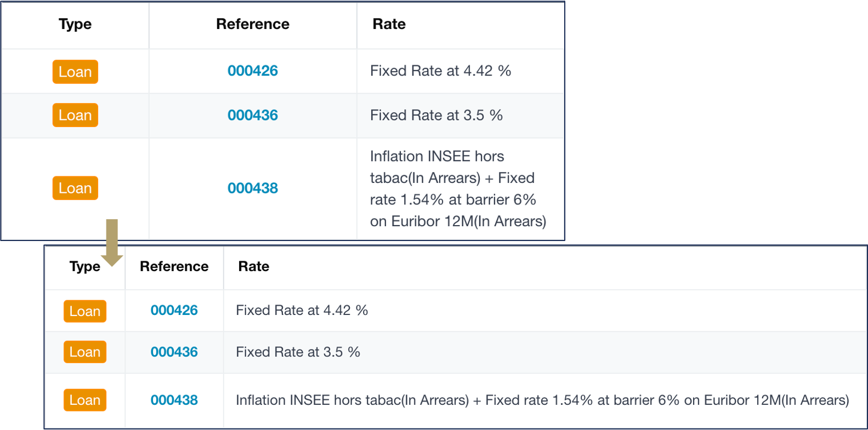Click the Rate column header in upper table
The width and height of the screenshot is (868, 430).
389,24
